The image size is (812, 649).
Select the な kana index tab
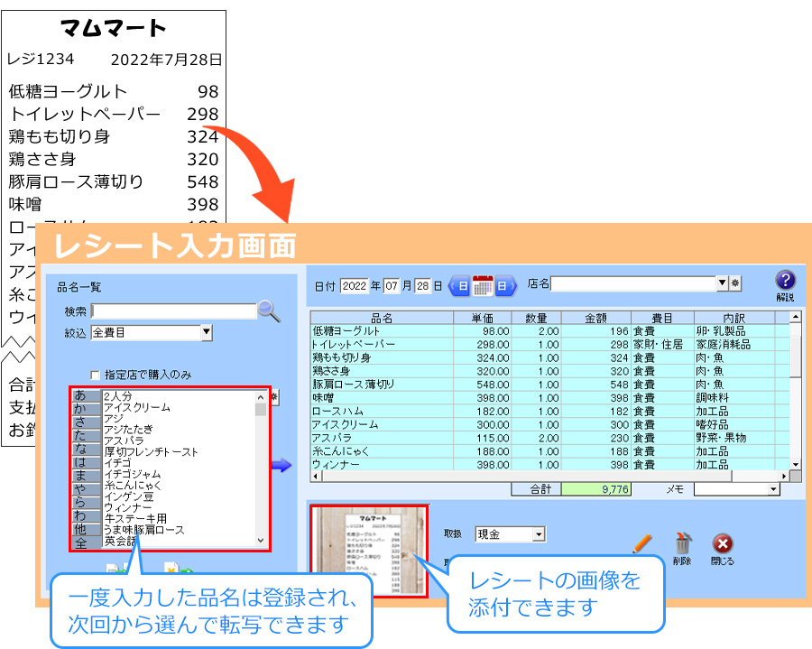86,450
